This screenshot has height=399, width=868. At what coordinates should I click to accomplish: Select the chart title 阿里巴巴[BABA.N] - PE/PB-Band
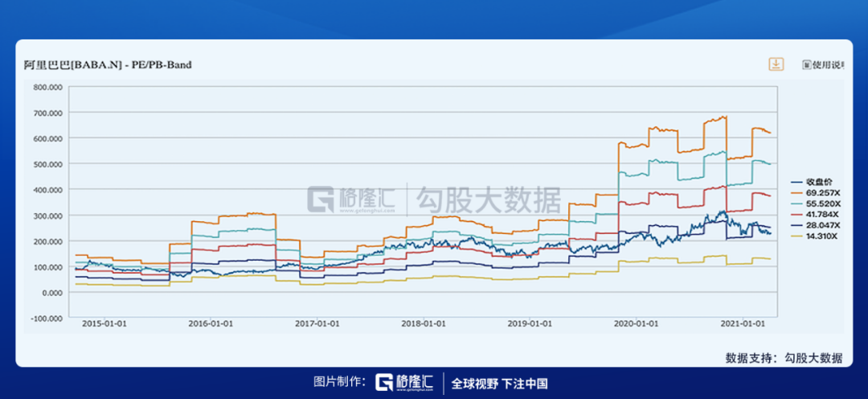(x=108, y=65)
